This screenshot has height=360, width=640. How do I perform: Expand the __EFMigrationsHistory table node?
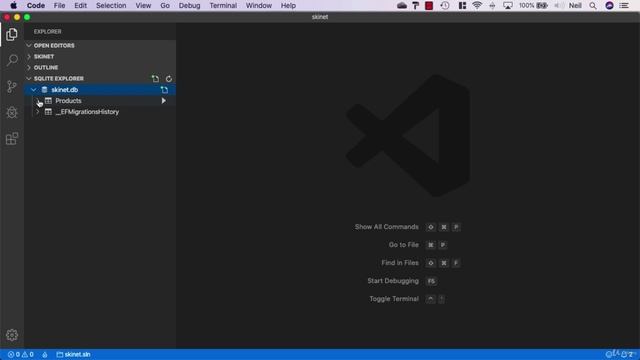pos(38,112)
